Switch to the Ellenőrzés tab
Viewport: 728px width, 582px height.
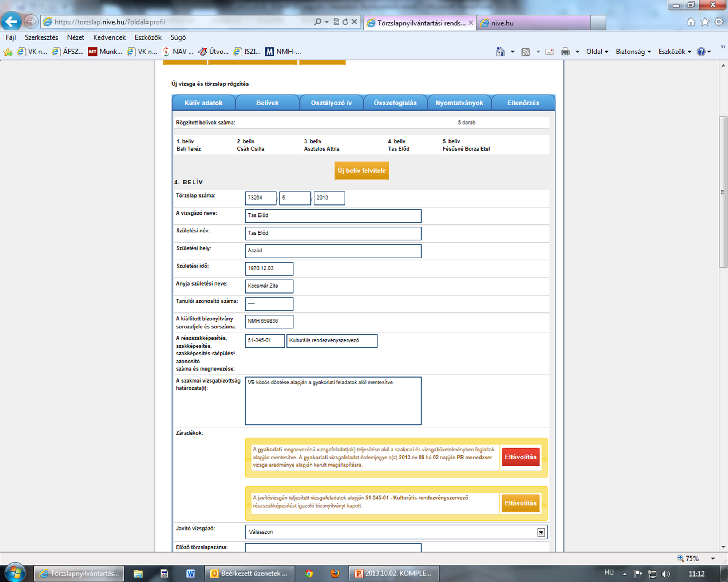coord(523,103)
